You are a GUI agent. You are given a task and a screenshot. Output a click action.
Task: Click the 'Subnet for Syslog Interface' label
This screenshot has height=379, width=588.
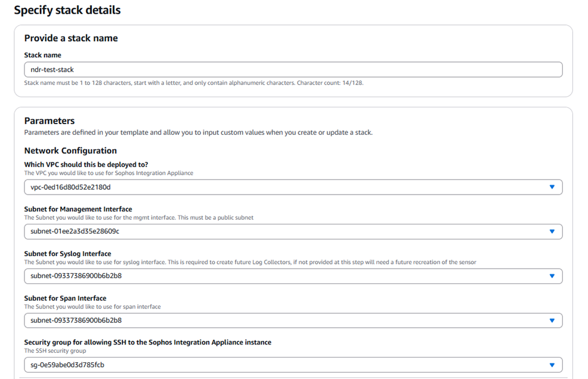click(x=67, y=254)
